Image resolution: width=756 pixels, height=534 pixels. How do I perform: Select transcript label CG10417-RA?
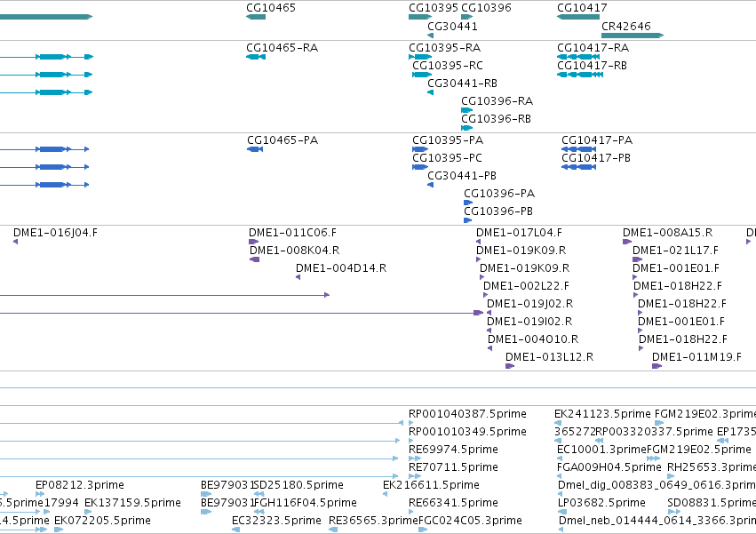(593, 48)
